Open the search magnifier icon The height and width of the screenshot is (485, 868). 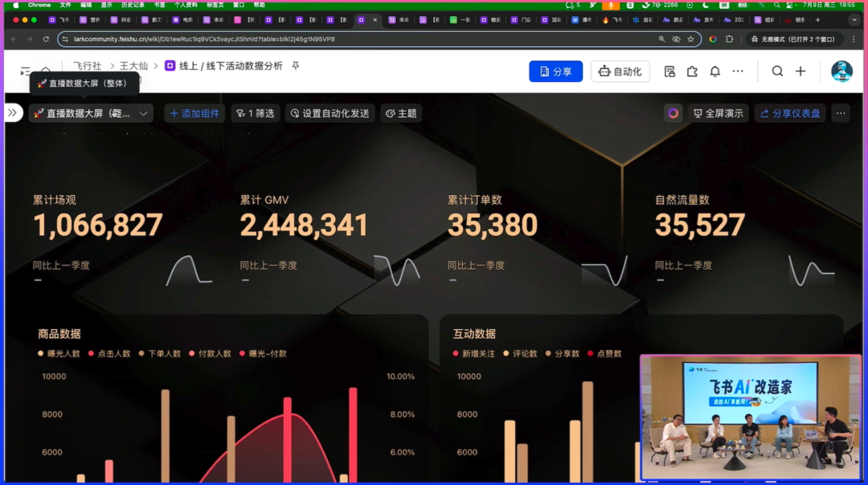coord(777,71)
